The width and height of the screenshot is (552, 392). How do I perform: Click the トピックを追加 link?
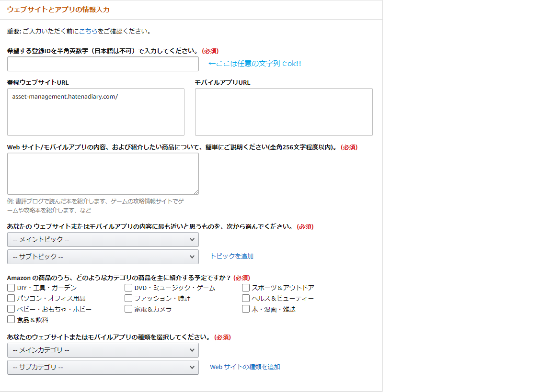pyautogui.click(x=232, y=256)
